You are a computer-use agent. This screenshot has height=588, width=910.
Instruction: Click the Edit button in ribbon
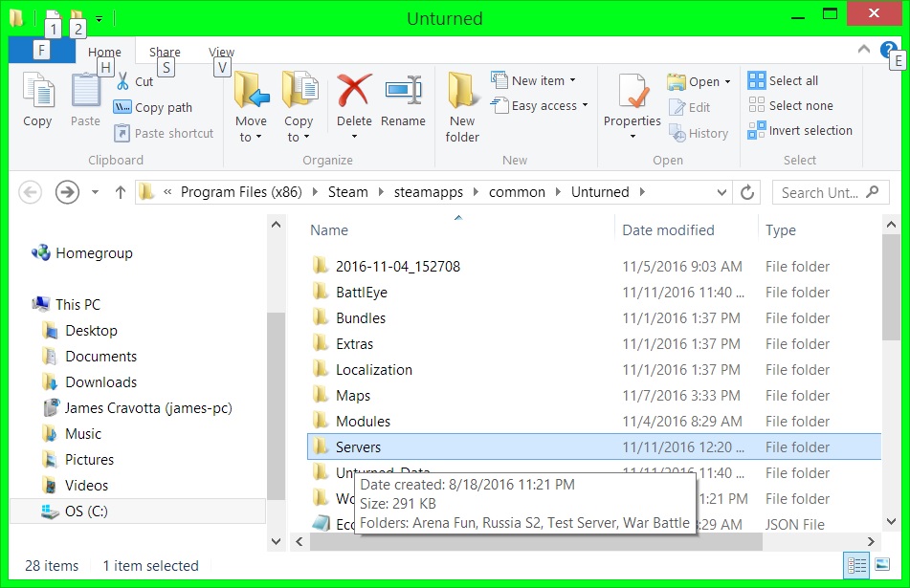click(x=690, y=107)
